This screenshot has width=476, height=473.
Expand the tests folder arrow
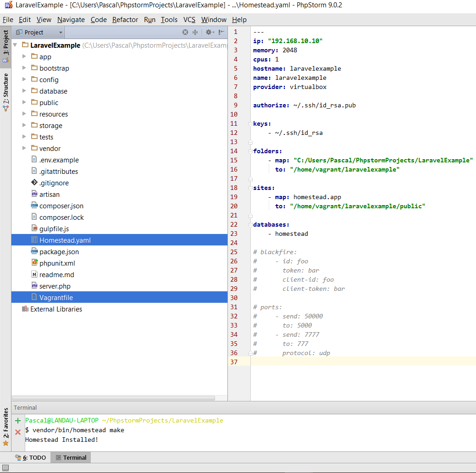(24, 137)
